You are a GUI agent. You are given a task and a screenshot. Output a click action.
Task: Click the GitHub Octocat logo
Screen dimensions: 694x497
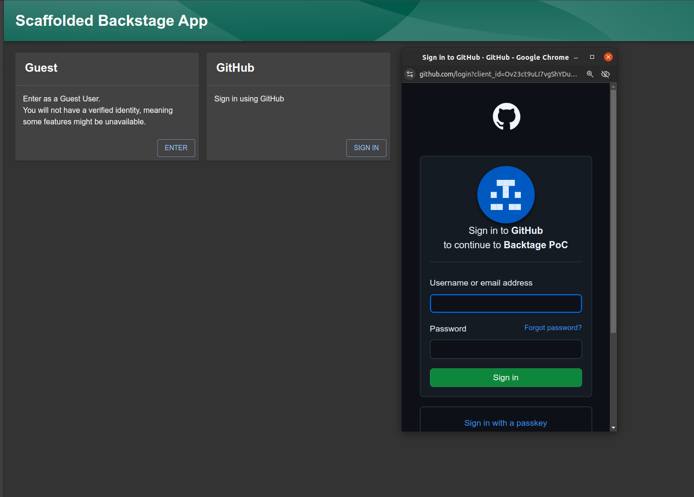coord(506,117)
